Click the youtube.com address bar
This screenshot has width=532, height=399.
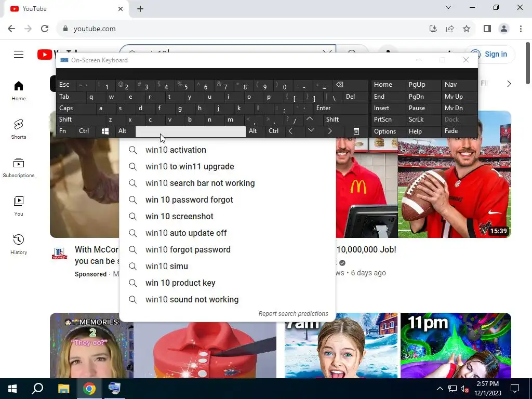(244, 29)
